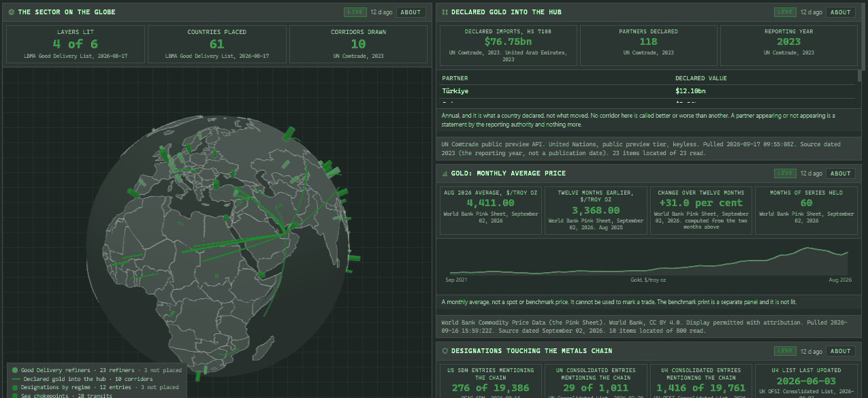Viewport: 868px width, 398px height.
Task: Click the globe icon beside The Sector on the Globe
Action: point(12,12)
